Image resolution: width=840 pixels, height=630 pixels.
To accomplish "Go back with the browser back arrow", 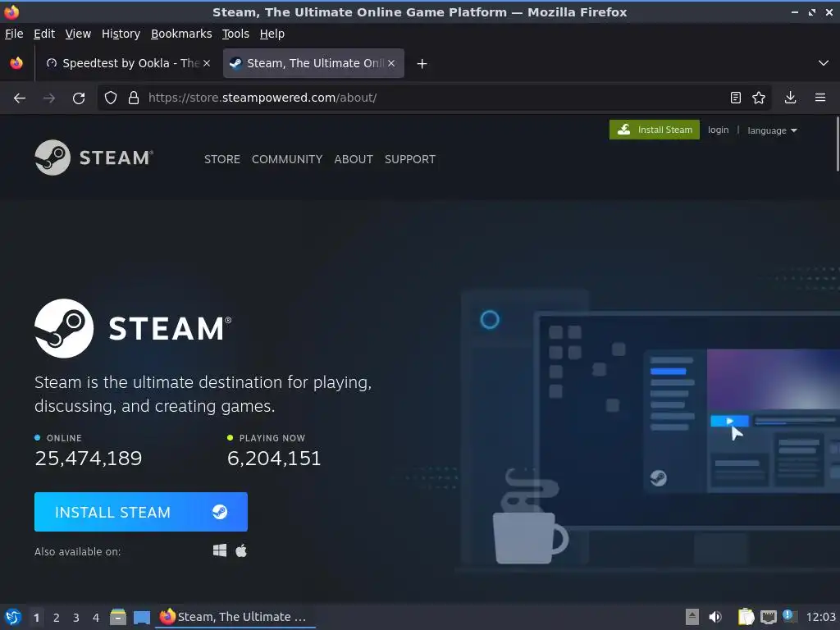I will pyautogui.click(x=20, y=98).
